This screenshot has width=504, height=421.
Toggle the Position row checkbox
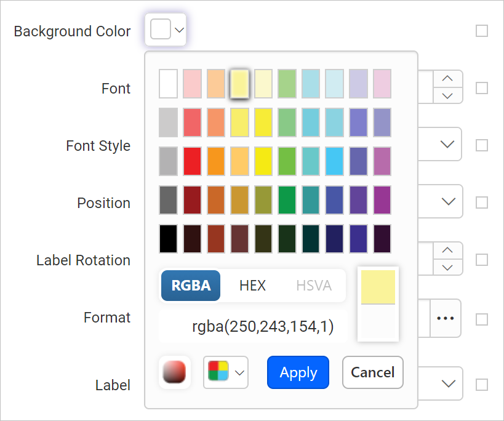(481, 202)
